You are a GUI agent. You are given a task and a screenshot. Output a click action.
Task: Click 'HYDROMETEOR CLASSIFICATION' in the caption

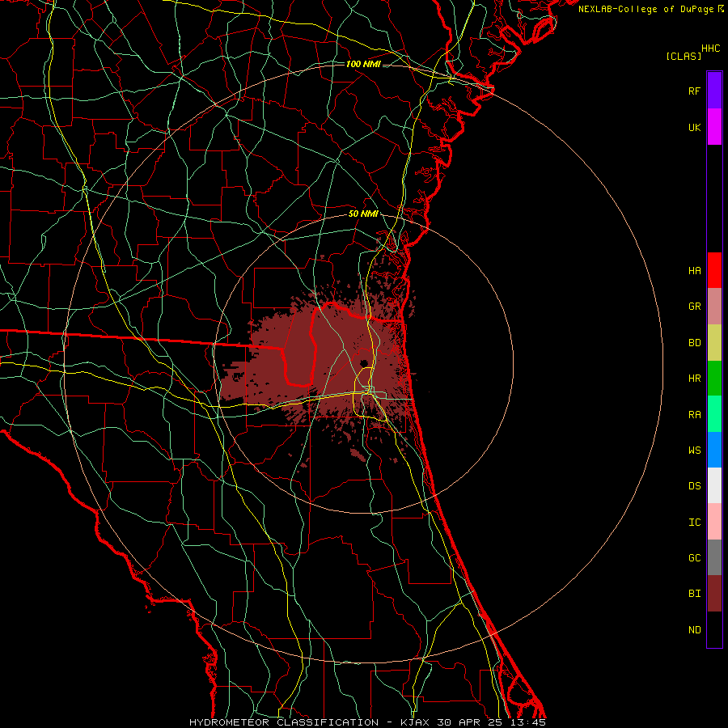pos(284,722)
